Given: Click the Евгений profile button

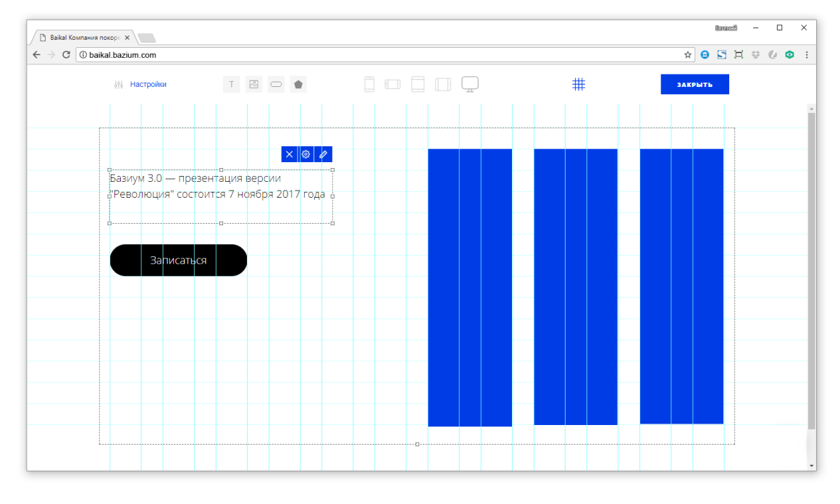Looking at the screenshot, I should [x=726, y=28].
